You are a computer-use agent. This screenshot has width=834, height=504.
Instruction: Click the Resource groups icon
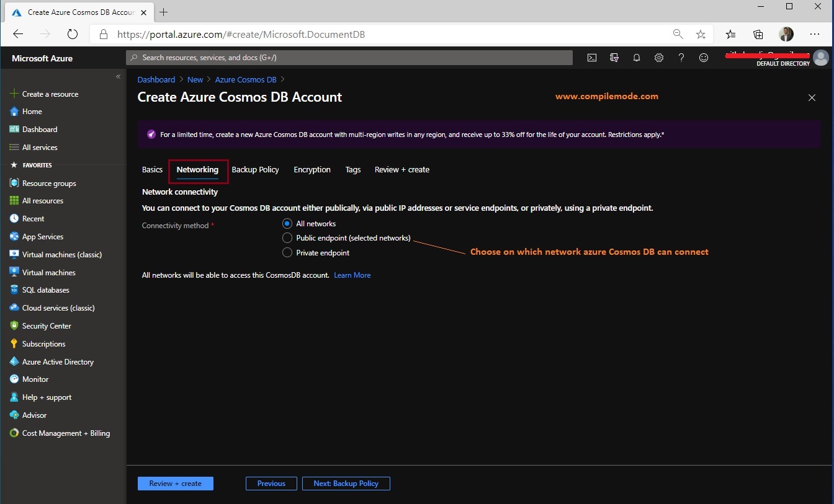pos(14,183)
